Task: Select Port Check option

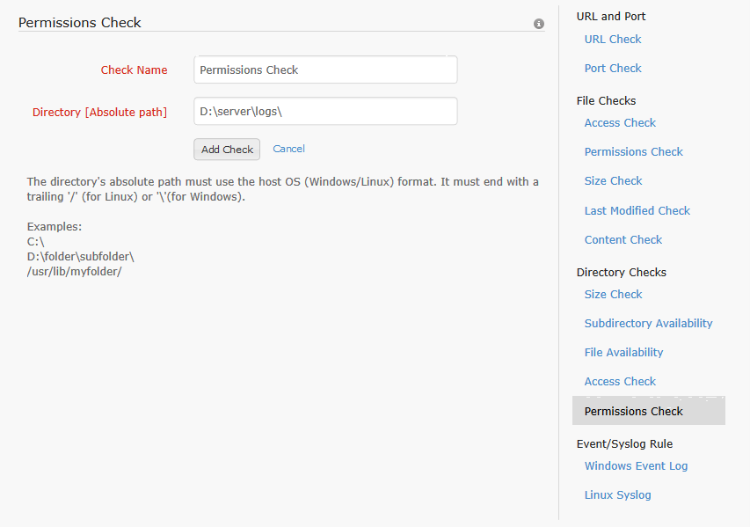Action: pos(613,68)
